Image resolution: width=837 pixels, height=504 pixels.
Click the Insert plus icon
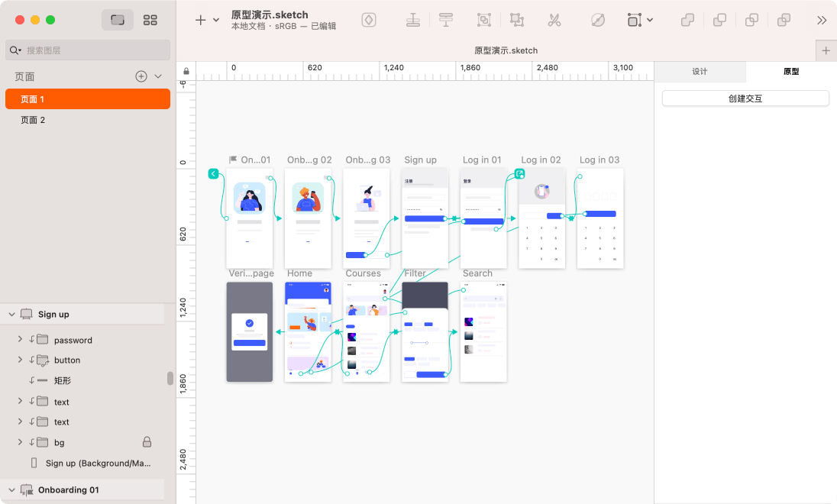[x=200, y=21]
